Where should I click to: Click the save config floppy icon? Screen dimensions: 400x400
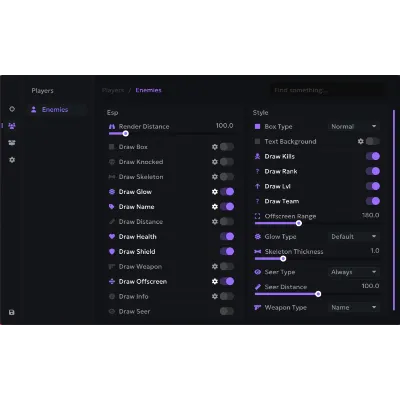(x=12, y=312)
